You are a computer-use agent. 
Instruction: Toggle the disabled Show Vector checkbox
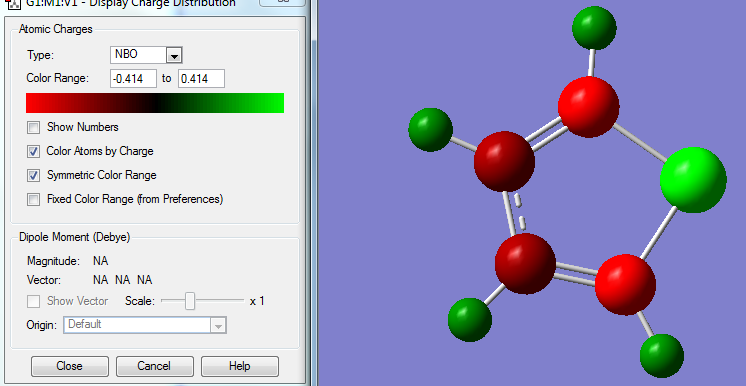[33, 301]
